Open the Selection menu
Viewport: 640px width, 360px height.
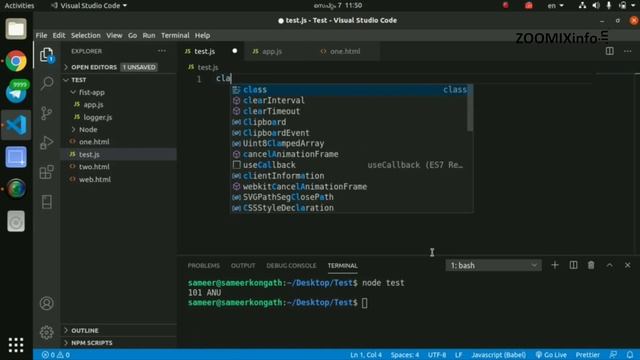pyautogui.click(x=85, y=35)
